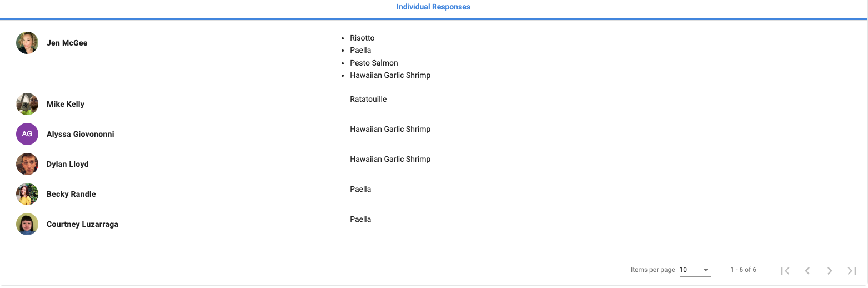Click Courtney Luzarraga's profile avatar
Screen dimensions: 868x288
tap(27, 224)
